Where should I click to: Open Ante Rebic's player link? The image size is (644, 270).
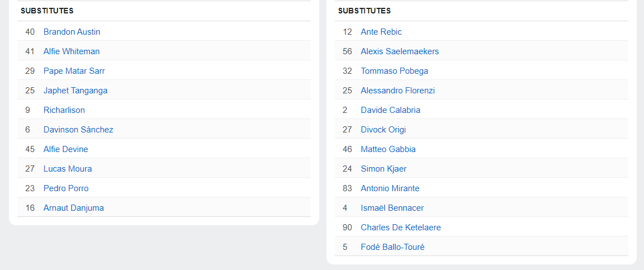click(381, 32)
